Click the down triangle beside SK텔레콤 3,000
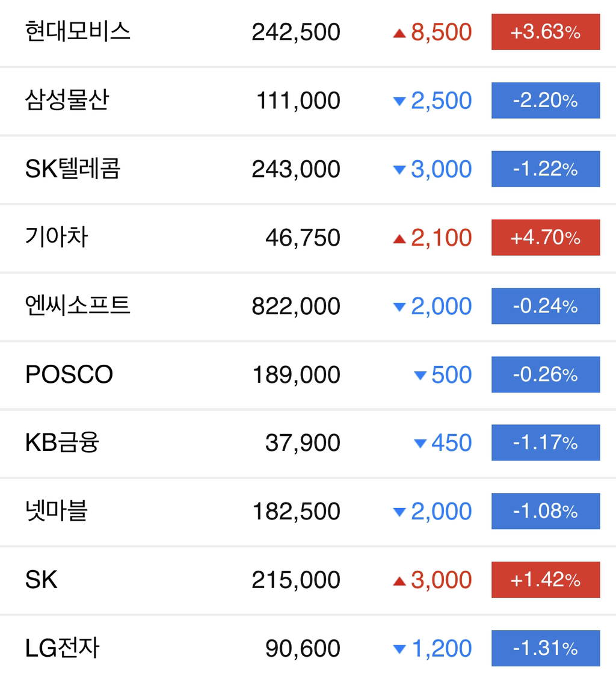 399,170
